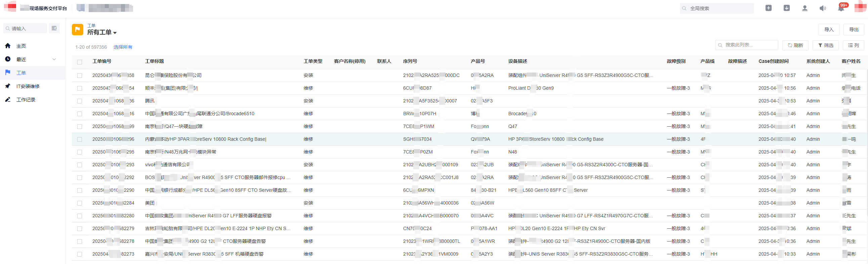Click the 客户姓名 column header

coord(851,61)
